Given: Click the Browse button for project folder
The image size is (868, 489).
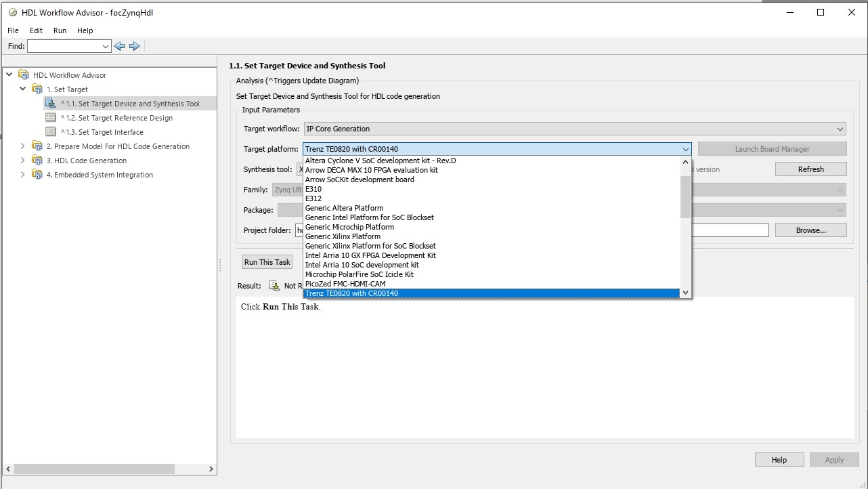Looking at the screenshot, I should click(x=810, y=230).
